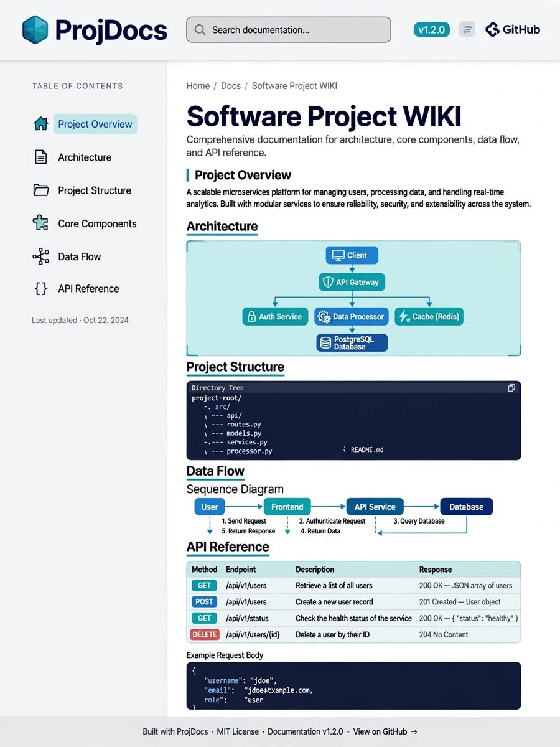560x747 pixels.
Task: Click the home icon in sidebar
Action: 40,124
